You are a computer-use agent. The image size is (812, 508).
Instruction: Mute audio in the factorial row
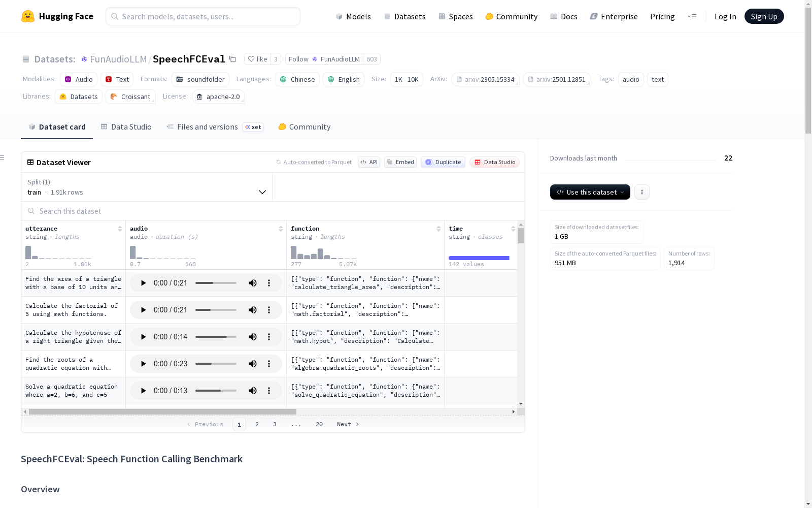click(x=252, y=310)
